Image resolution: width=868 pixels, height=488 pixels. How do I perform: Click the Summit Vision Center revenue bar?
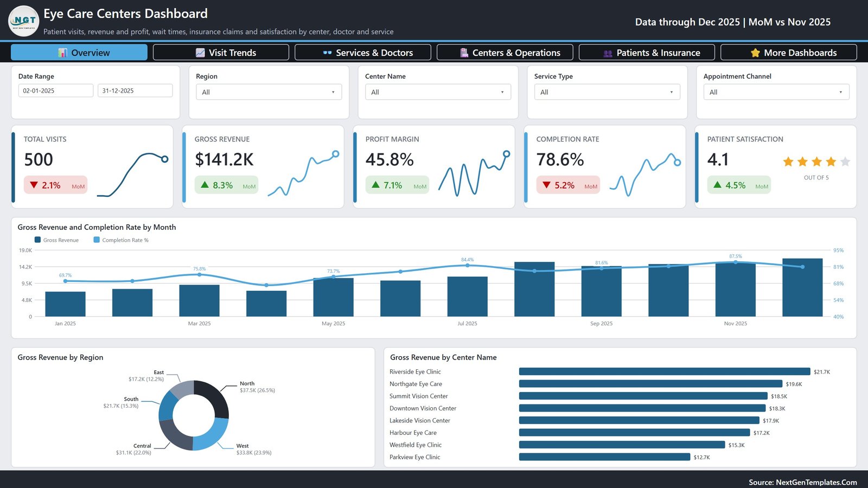643,396
